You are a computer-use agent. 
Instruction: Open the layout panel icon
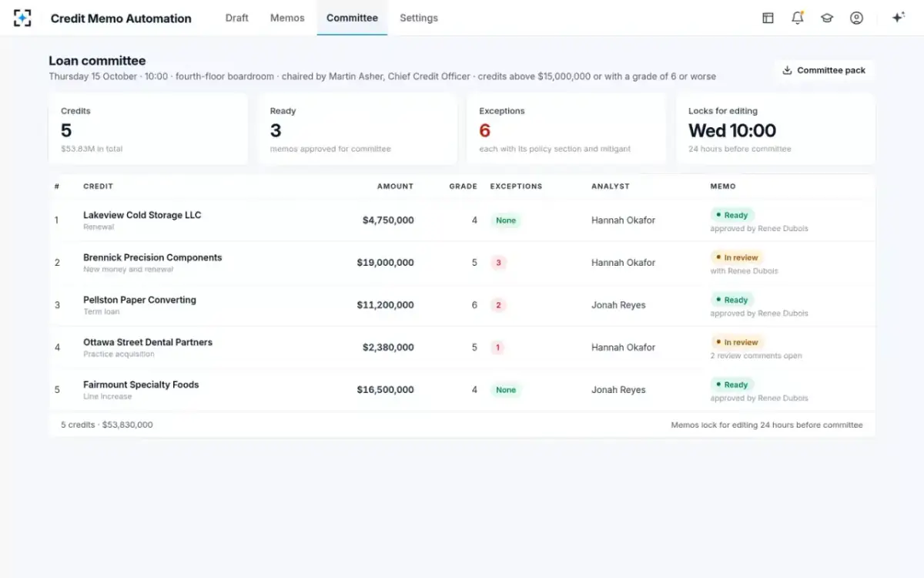[x=768, y=18]
